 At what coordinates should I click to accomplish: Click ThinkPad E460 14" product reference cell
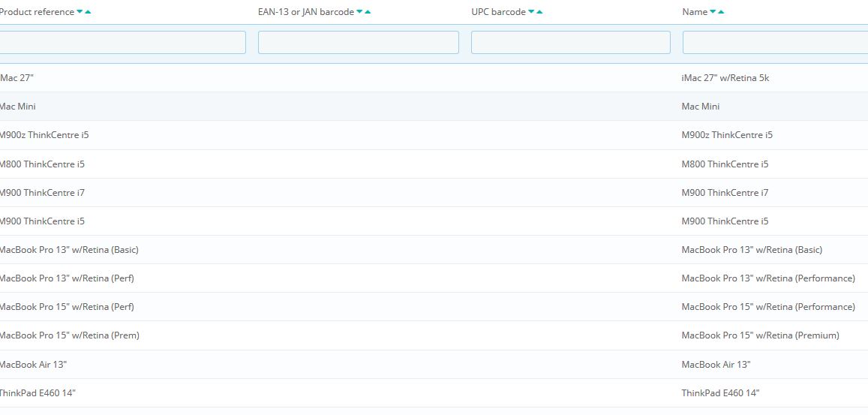pyautogui.click(x=37, y=393)
